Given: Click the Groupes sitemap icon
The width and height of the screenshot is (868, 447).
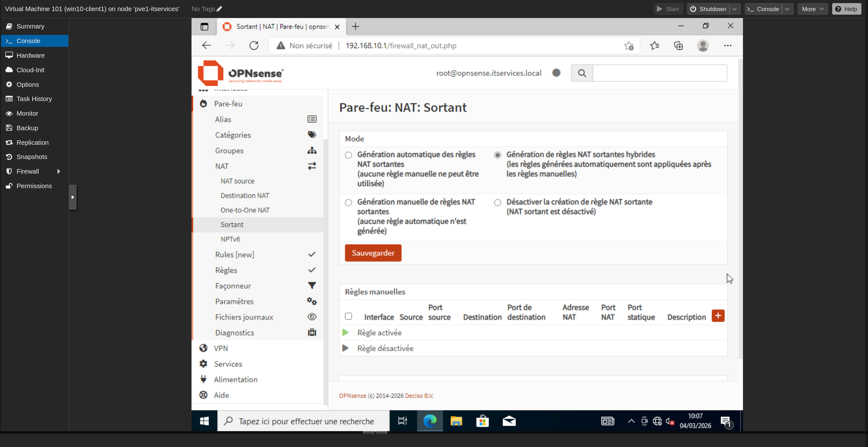Looking at the screenshot, I should [312, 151].
